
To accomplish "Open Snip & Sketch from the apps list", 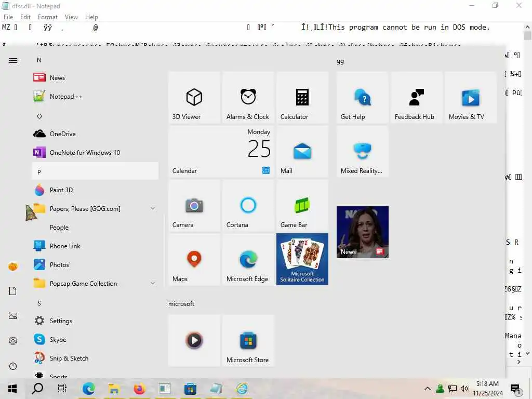I will click(x=95, y=358).
